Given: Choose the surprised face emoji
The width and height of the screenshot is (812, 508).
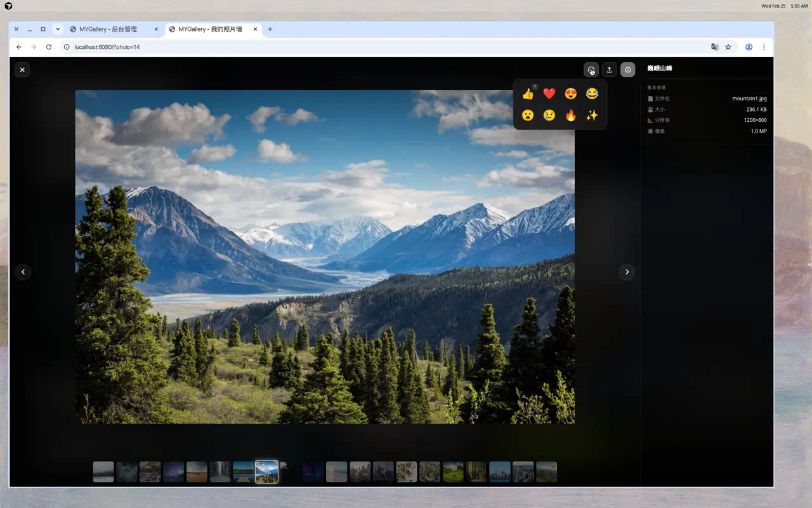Looking at the screenshot, I should [528, 116].
